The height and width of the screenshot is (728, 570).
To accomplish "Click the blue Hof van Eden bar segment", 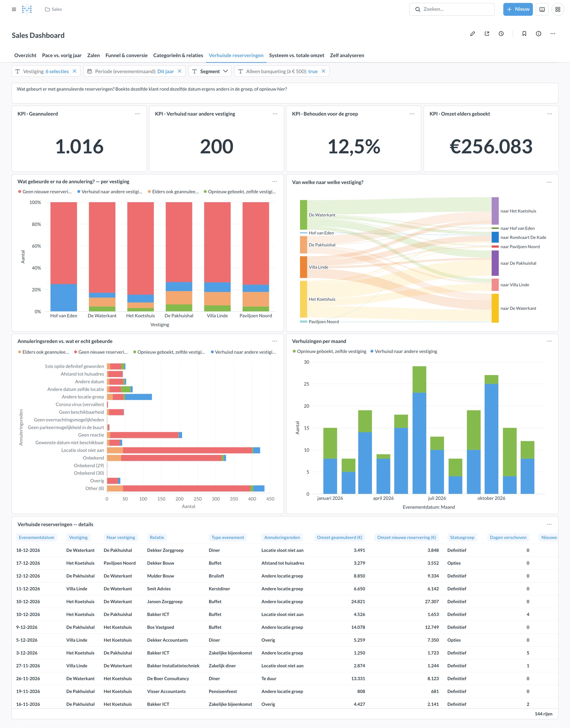I will [64, 298].
